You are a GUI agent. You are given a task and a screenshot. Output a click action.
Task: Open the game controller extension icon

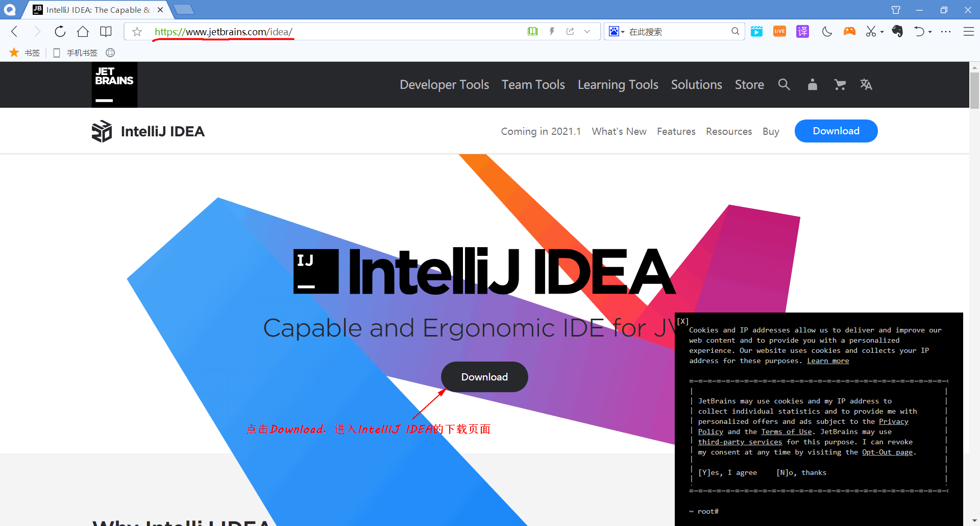tap(849, 32)
